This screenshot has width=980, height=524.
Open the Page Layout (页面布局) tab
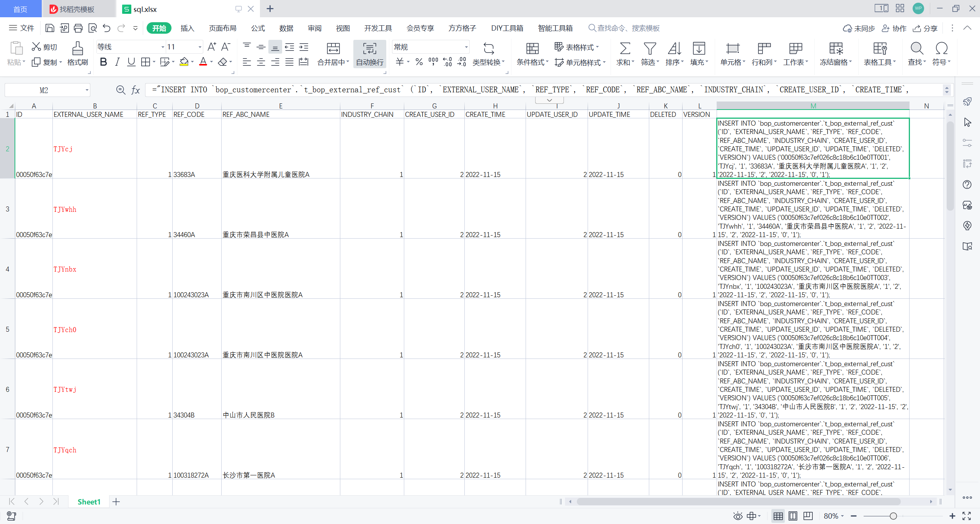pyautogui.click(x=222, y=28)
